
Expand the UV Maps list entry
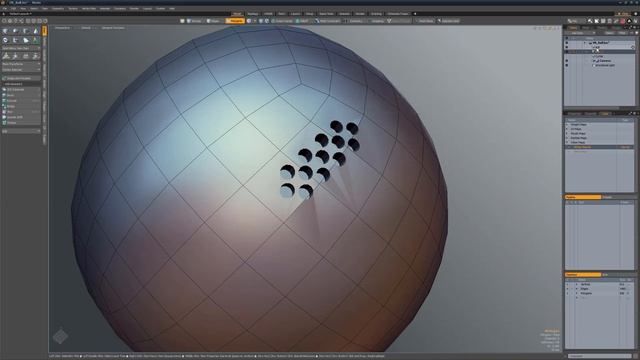567,129
